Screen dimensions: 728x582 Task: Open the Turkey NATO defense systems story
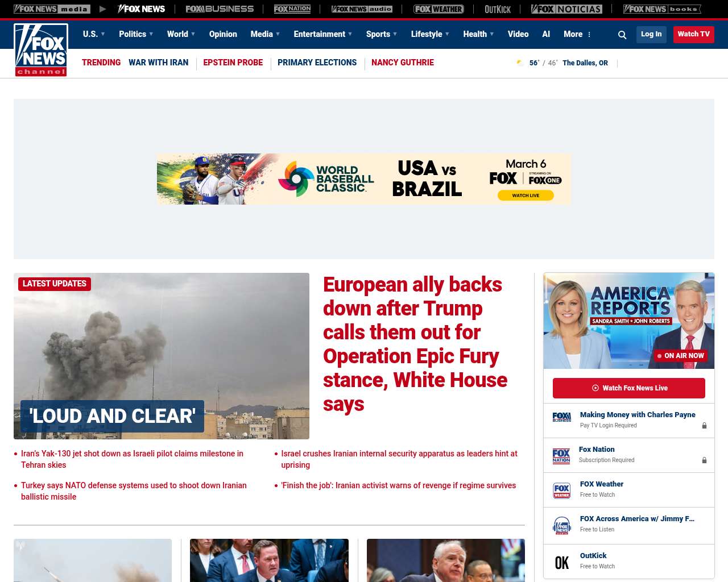(134, 491)
